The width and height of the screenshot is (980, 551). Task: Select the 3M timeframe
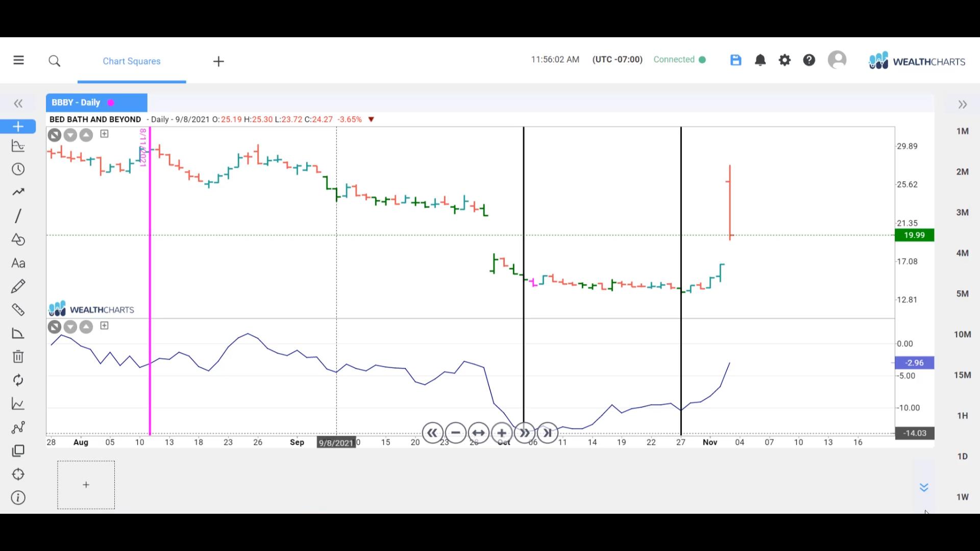tap(962, 213)
